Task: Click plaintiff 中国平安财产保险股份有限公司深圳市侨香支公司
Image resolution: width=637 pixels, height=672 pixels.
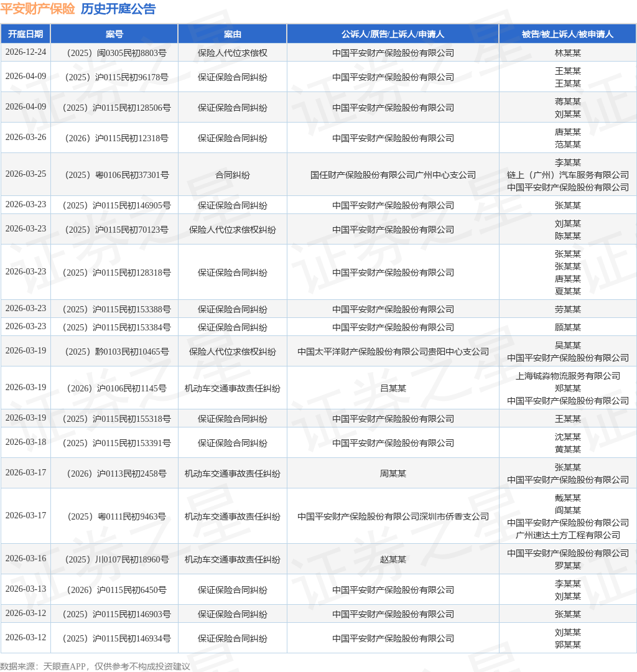Action: [x=393, y=517]
